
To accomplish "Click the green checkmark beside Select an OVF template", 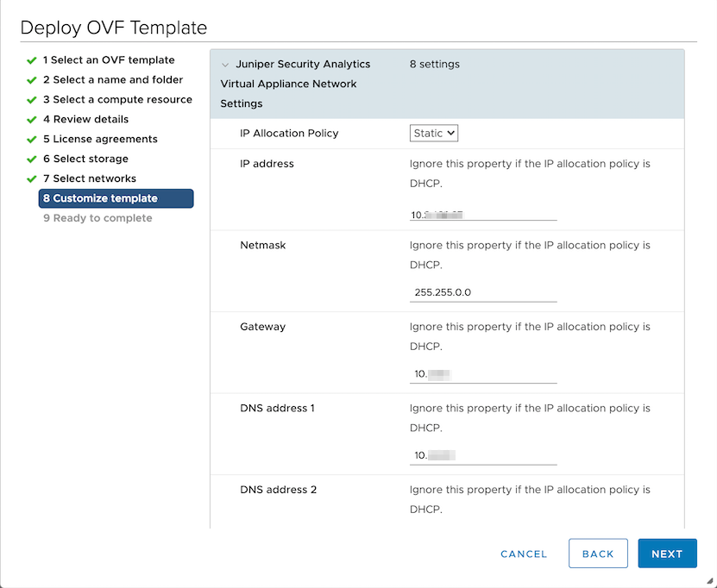I will click(x=32, y=60).
